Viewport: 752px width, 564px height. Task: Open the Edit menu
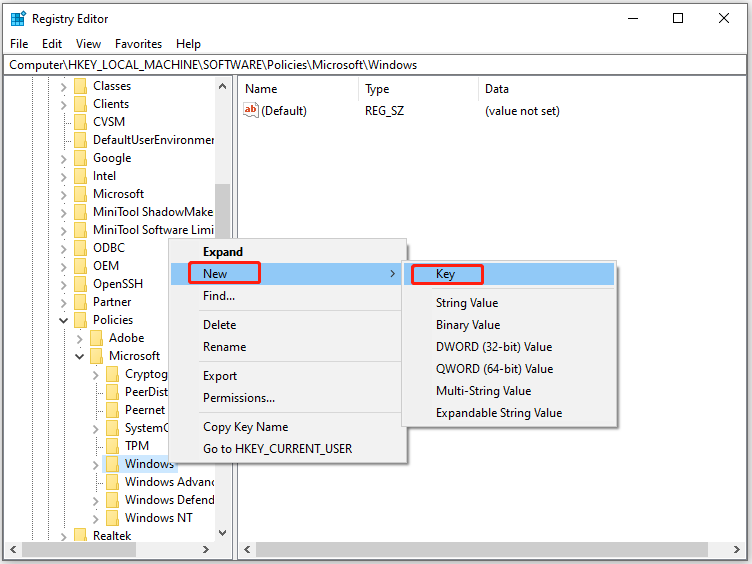[x=52, y=44]
